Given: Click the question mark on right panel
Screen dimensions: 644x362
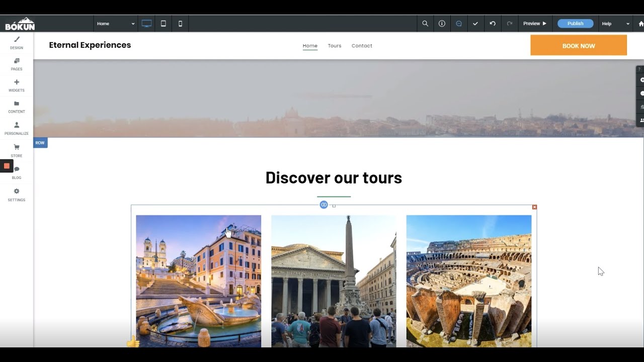Looking at the screenshot, I should 640,69.
